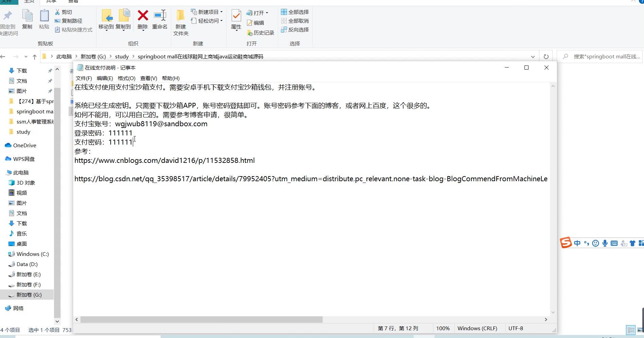
Task: Click navigation pane scroll down arrow
Action: coord(57,321)
